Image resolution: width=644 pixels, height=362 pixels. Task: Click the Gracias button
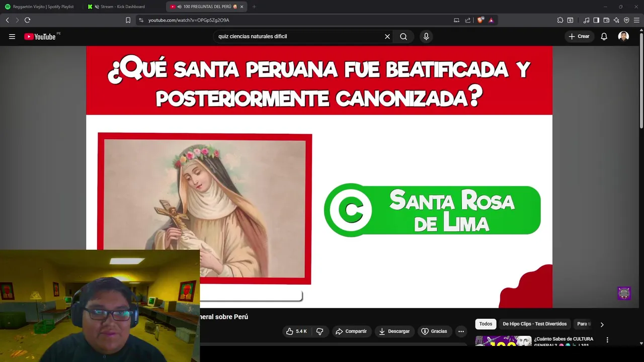click(434, 331)
